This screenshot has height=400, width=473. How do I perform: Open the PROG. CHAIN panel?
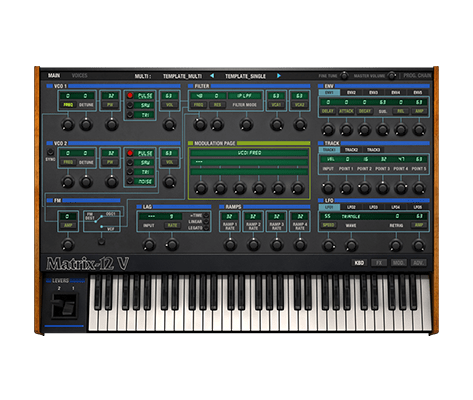(417, 76)
